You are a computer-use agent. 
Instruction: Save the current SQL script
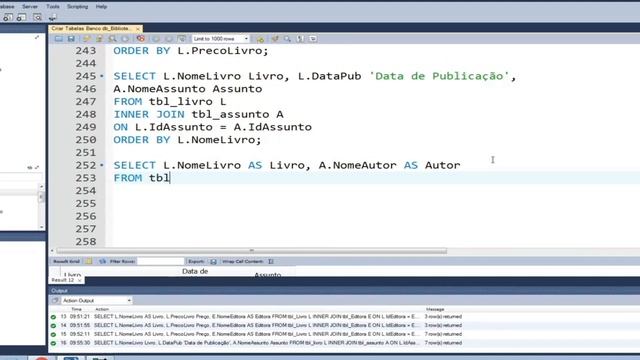point(71,39)
